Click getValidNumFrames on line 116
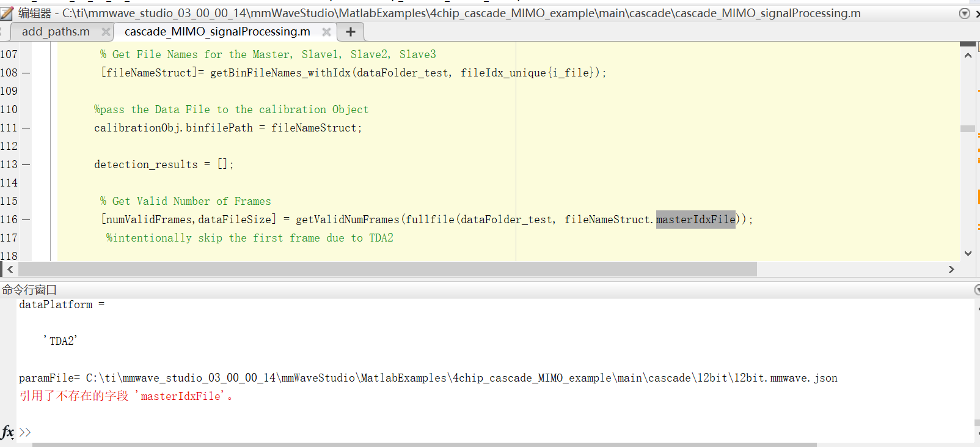980x447 pixels. (x=348, y=220)
